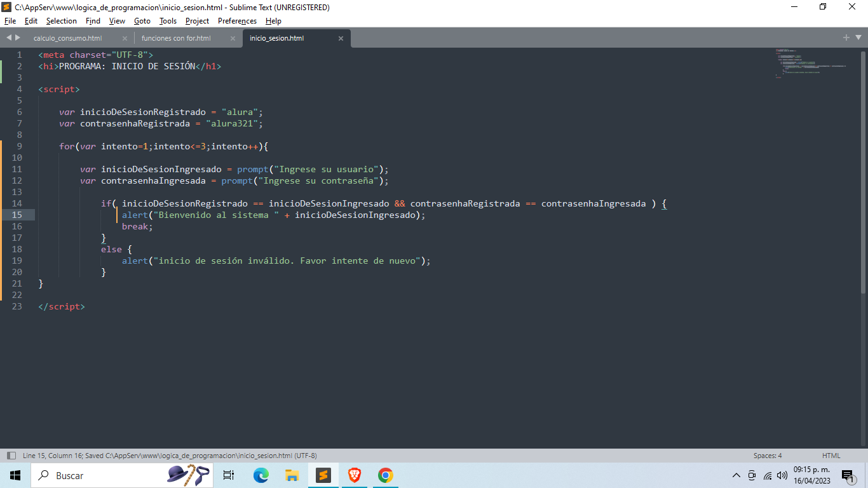Click the else keyword on line 18
Viewport: 868px width, 488px height.
click(x=111, y=249)
